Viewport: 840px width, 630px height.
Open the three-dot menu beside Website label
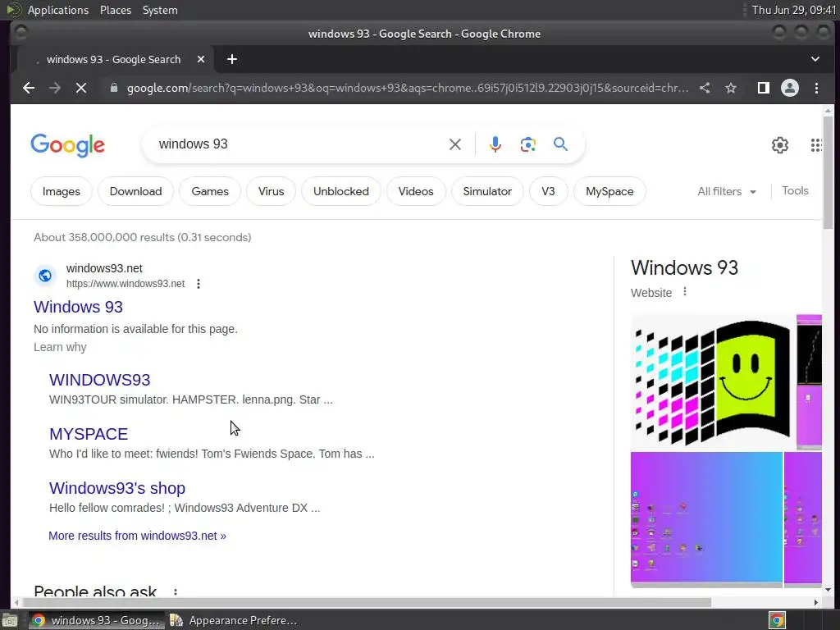click(x=685, y=292)
